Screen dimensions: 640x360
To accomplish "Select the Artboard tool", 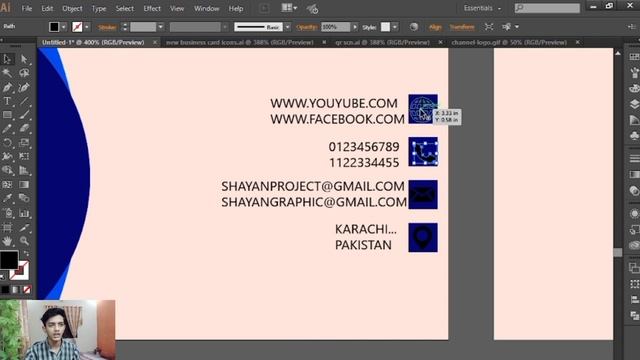I will tap(7, 227).
